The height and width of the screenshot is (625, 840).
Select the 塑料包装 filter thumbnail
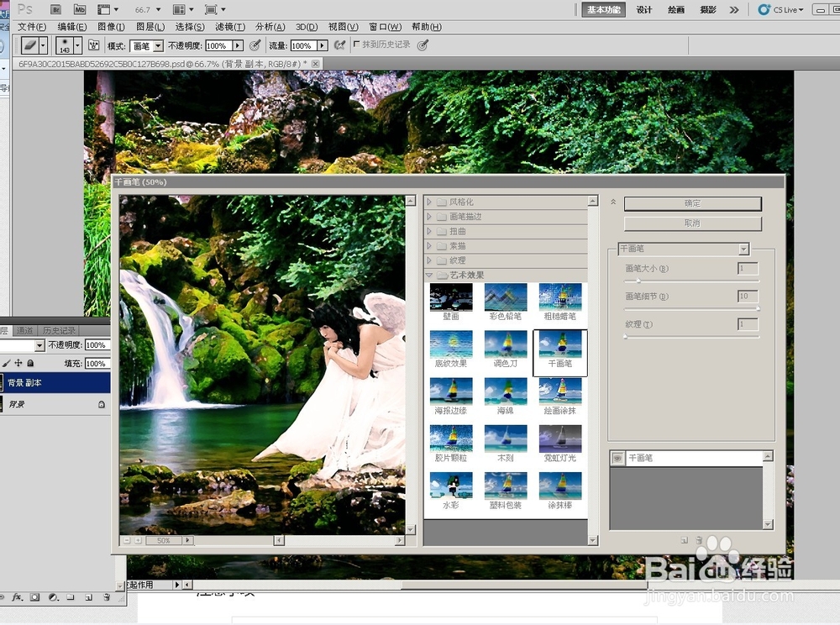(x=505, y=486)
